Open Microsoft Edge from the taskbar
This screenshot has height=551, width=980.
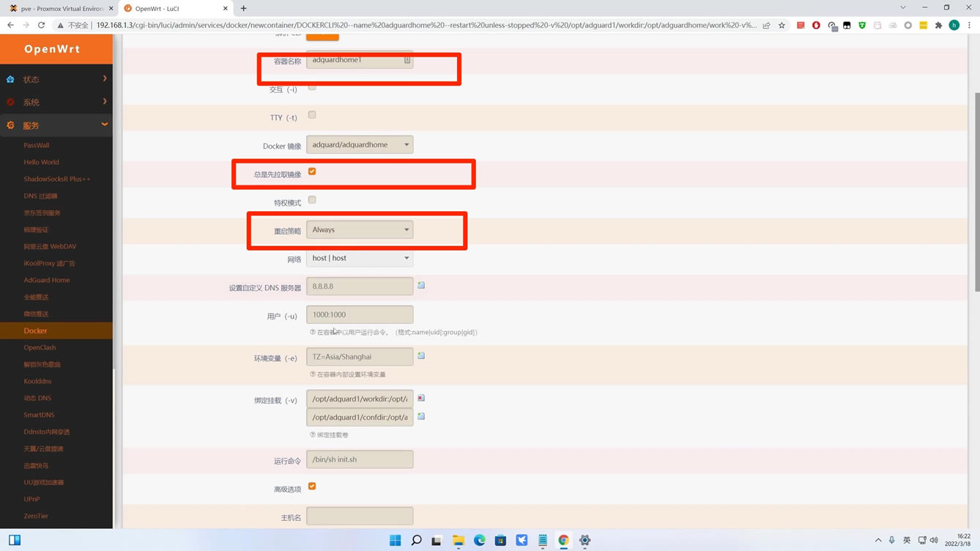(479, 540)
